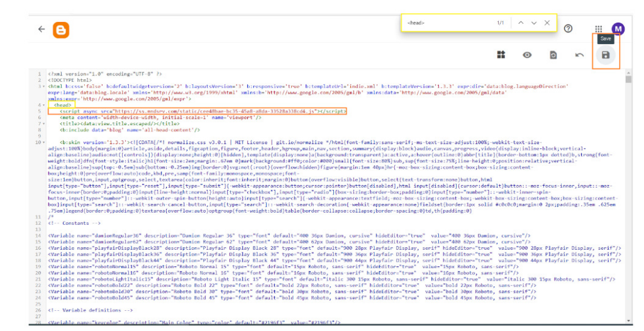The image size is (644, 331).
Task: Collapse the <head> fold at line 4
Action: pos(43,105)
